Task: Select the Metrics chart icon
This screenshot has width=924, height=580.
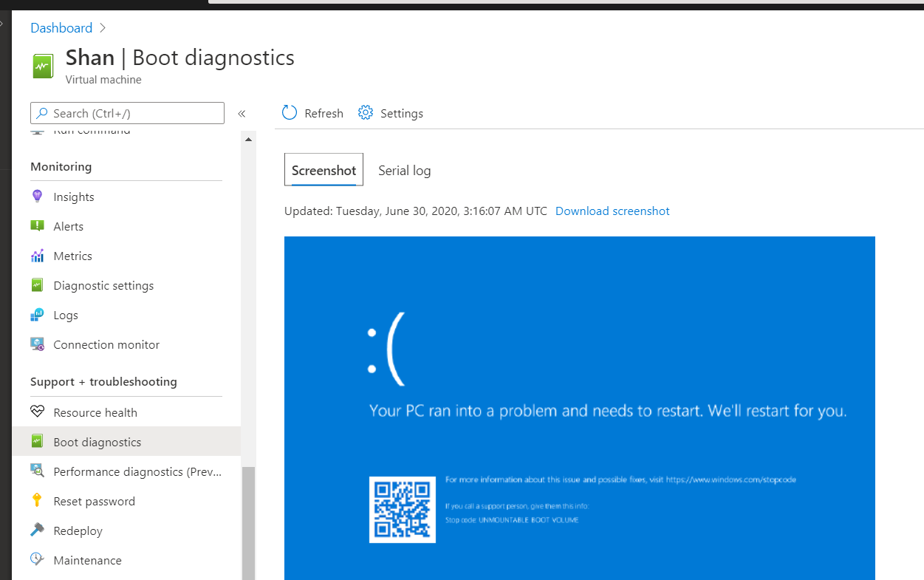Action: pos(37,256)
